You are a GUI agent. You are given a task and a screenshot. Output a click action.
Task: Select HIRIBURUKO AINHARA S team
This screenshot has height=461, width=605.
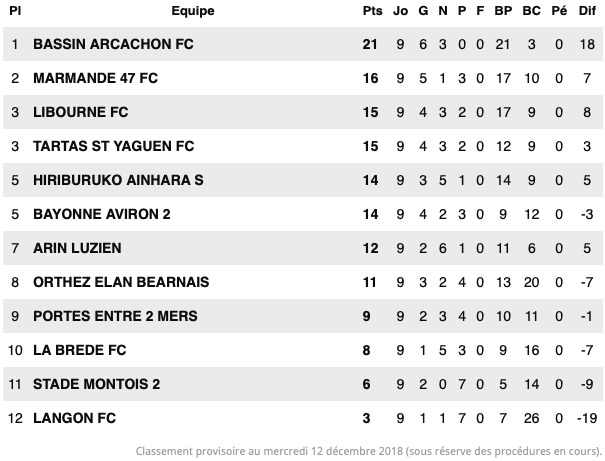(118, 180)
